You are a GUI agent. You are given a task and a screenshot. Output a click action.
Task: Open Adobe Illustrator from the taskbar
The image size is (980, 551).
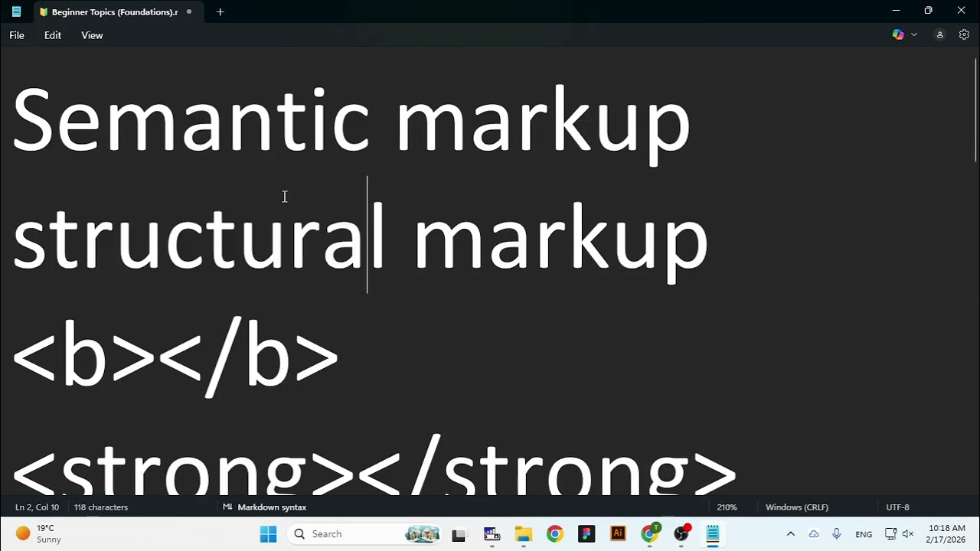[618, 534]
